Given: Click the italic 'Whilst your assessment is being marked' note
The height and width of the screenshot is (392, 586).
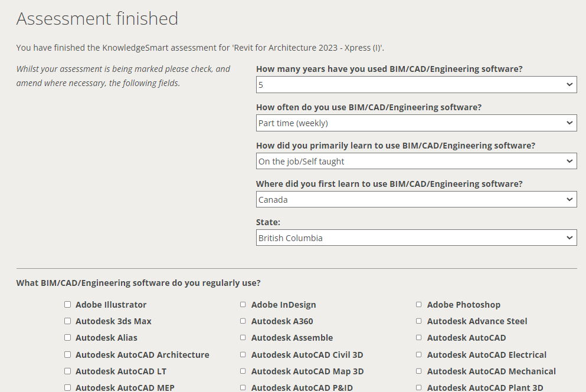Looking at the screenshot, I should coord(123,76).
